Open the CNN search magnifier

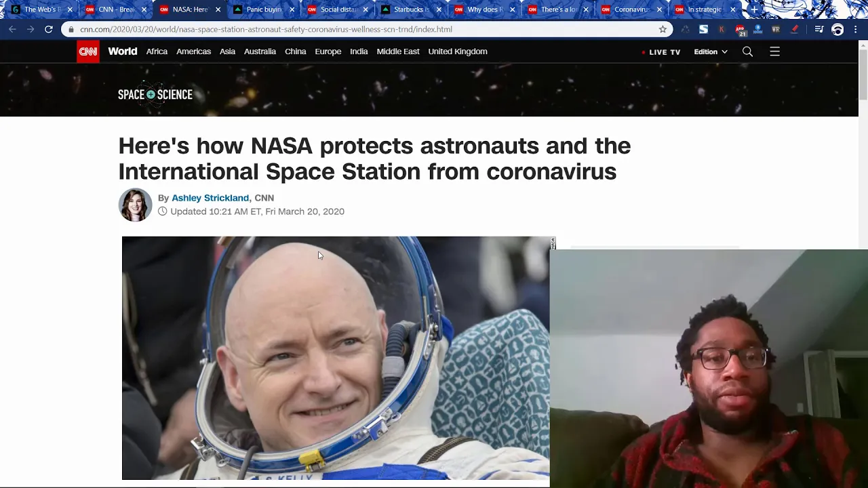[x=747, y=52]
